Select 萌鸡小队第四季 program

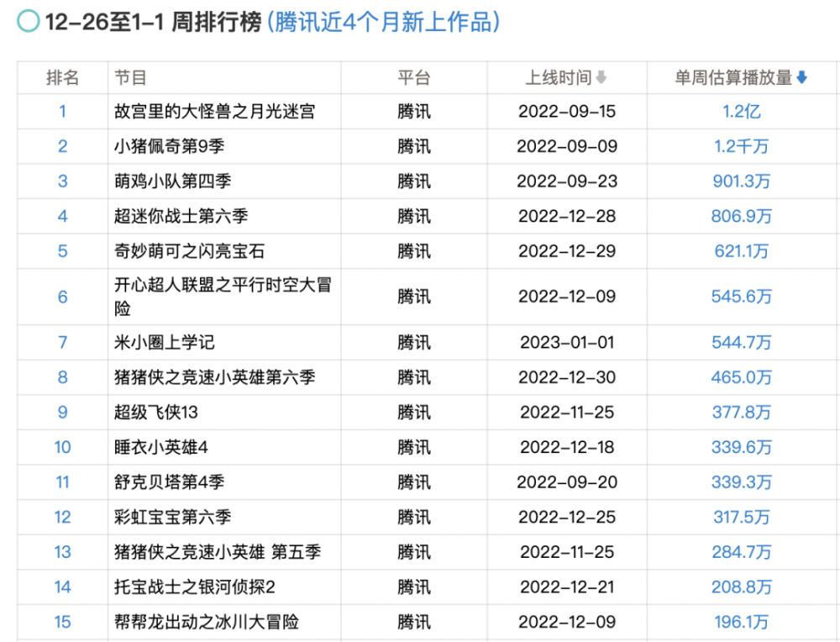coord(172,182)
